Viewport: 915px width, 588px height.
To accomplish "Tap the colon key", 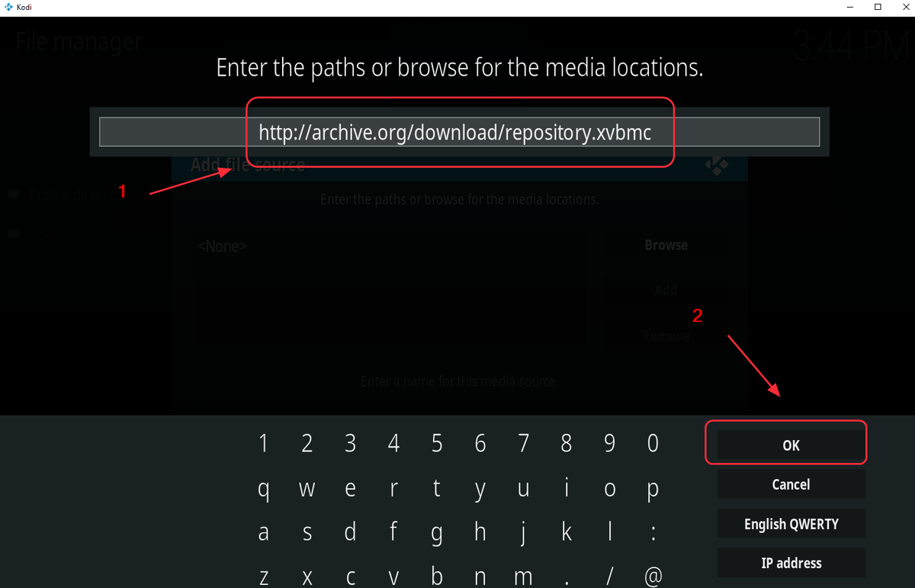I will click(653, 533).
